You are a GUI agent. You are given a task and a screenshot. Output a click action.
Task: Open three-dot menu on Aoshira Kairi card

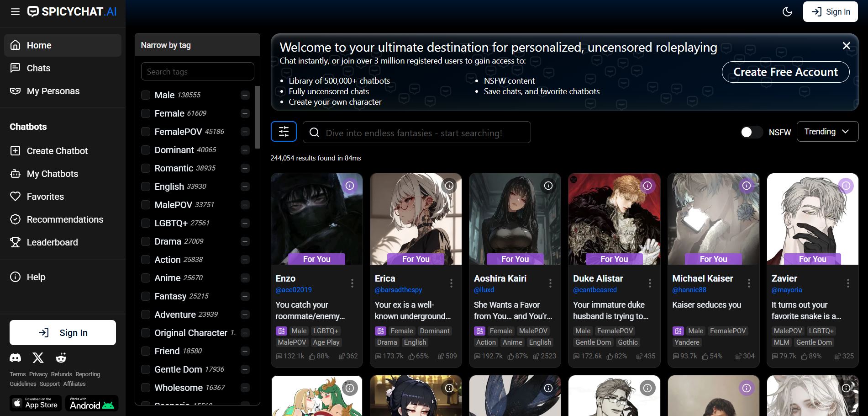pos(550,283)
